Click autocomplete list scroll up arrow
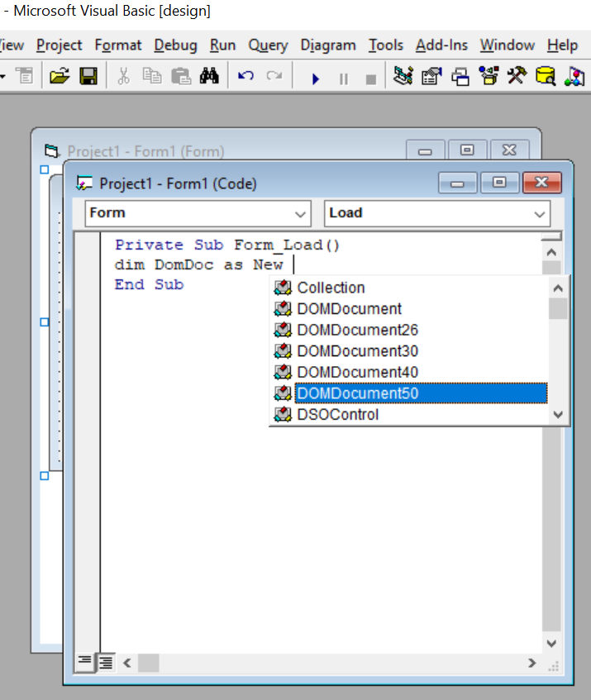591x700 pixels. (x=557, y=288)
